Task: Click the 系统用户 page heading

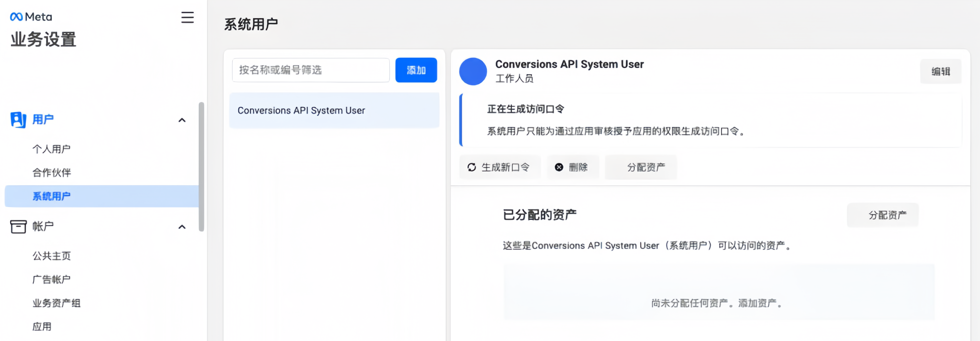Action: 251,24
